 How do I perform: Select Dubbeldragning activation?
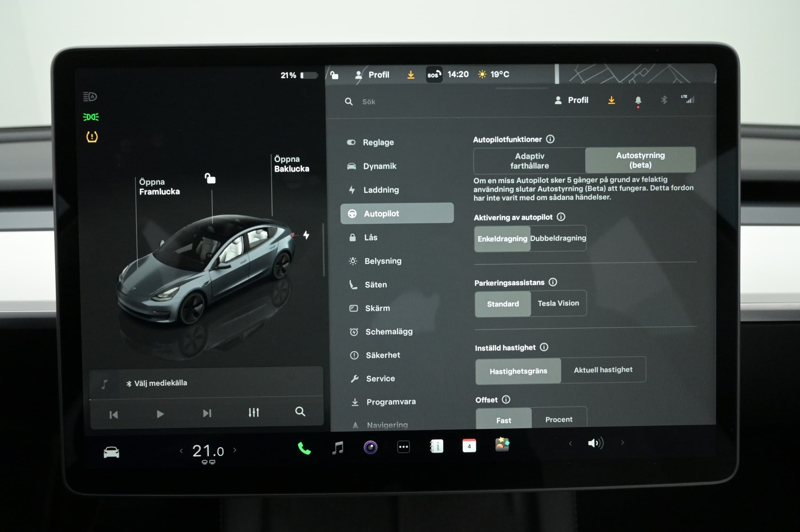point(558,238)
